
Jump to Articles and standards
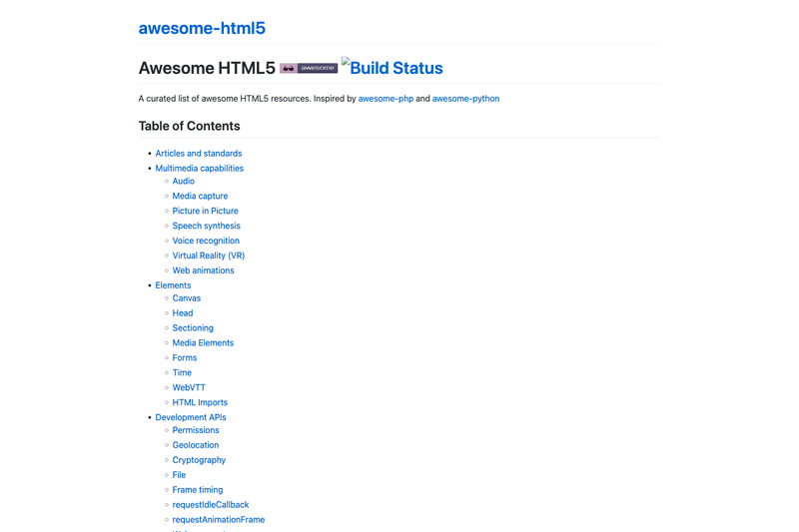199,154
